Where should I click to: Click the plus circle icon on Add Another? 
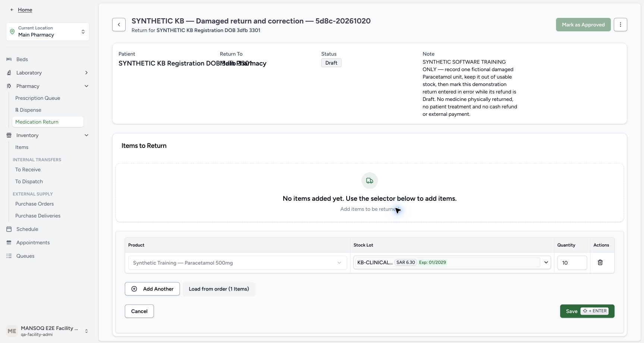pos(134,289)
